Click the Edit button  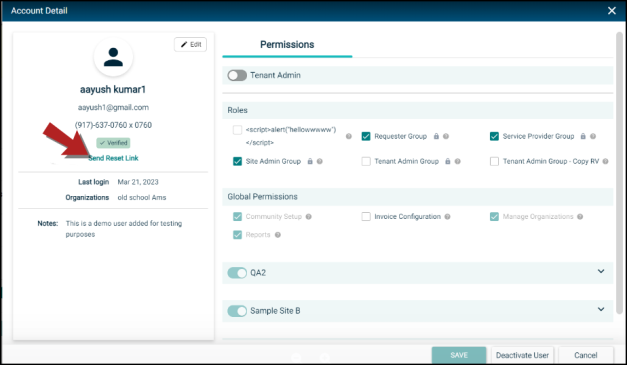(x=190, y=44)
